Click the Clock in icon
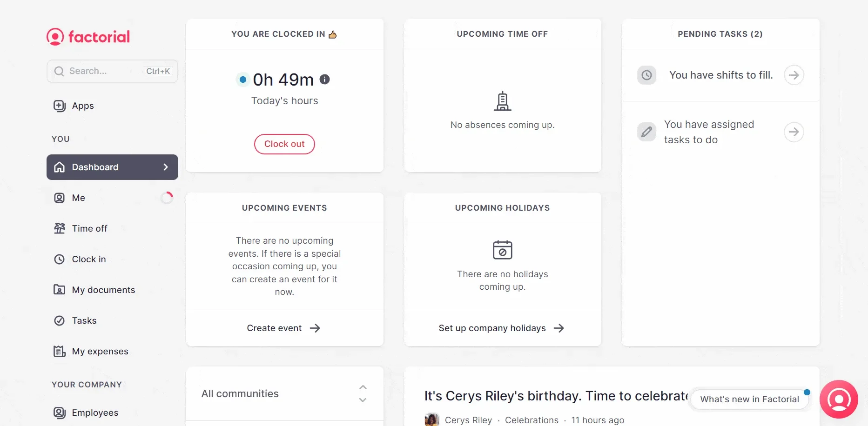This screenshot has width=868, height=426. coord(59,259)
